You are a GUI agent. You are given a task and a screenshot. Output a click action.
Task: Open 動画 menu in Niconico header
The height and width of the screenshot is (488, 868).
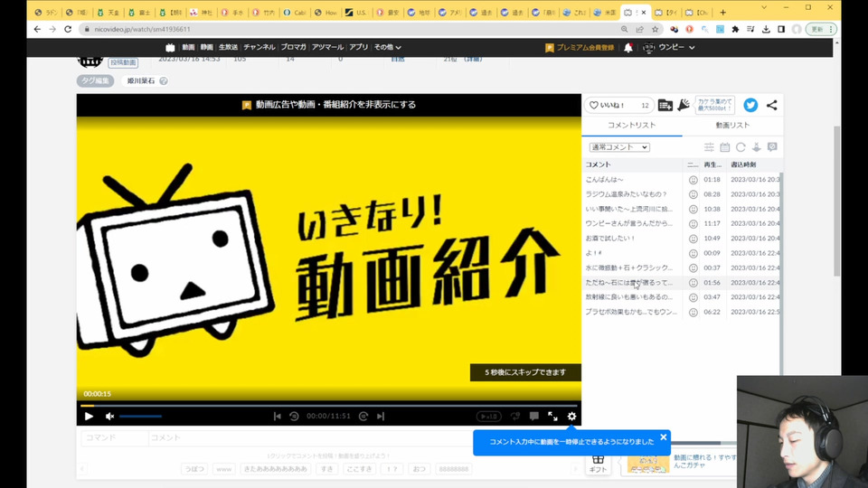188,47
